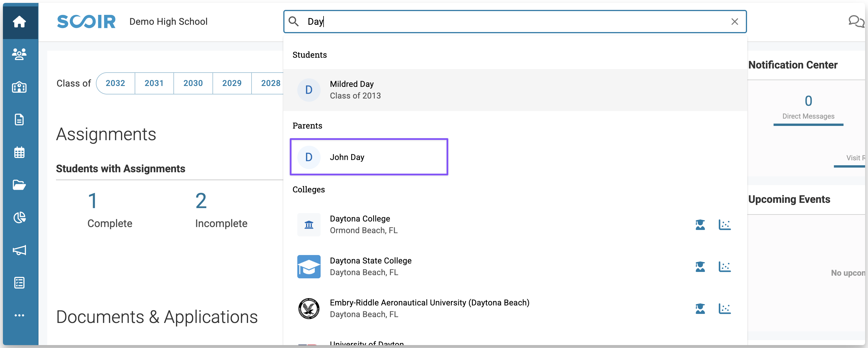This screenshot has width=868, height=348.
Task: Clear the search field with the X
Action: pyautogui.click(x=735, y=22)
